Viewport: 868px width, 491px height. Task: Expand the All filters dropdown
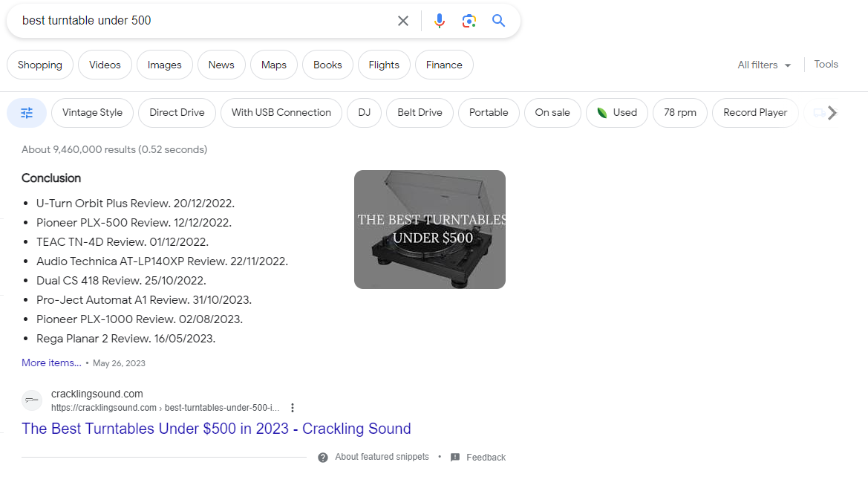coord(764,65)
